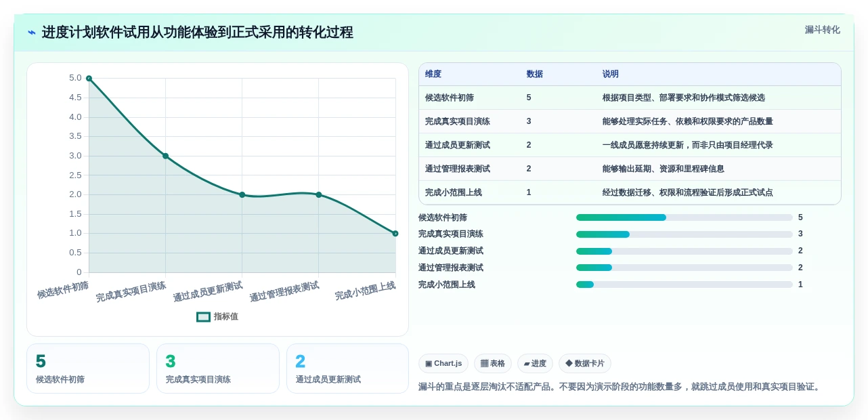
Task: Select the 表格 tag chip
Action: click(493, 364)
